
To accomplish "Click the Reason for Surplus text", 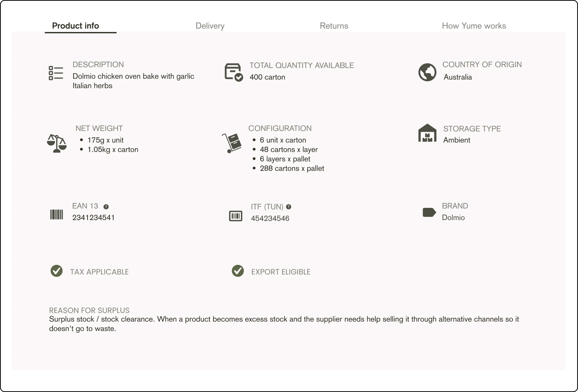I will coord(283,323).
